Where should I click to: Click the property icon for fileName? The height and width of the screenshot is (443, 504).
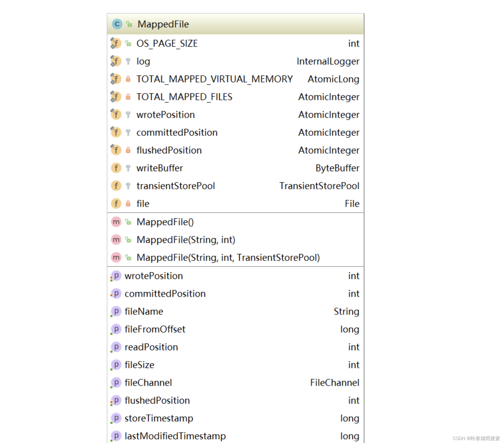(x=116, y=311)
